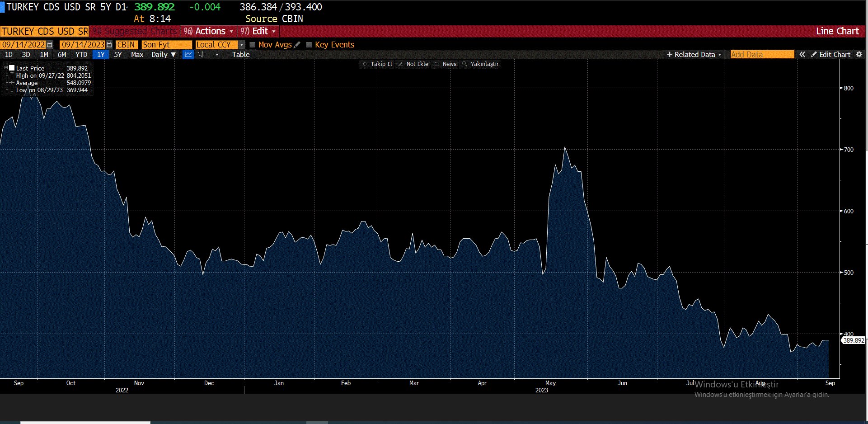Enable the Key Events checkbox
Image resolution: width=868 pixels, height=424 pixels.
[x=309, y=45]
